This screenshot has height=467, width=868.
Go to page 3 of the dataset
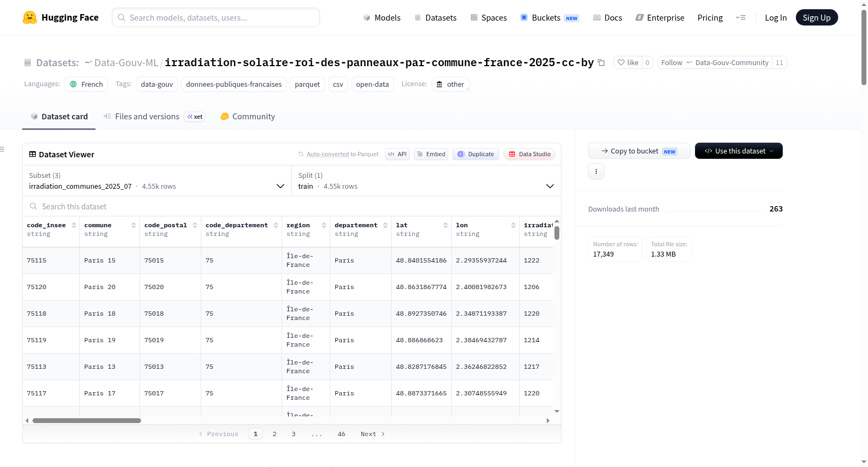point(293,434)
